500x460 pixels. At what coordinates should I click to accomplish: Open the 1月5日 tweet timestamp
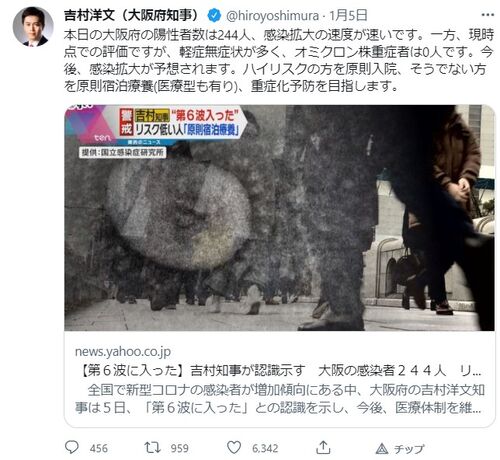[x=348, y=15]
